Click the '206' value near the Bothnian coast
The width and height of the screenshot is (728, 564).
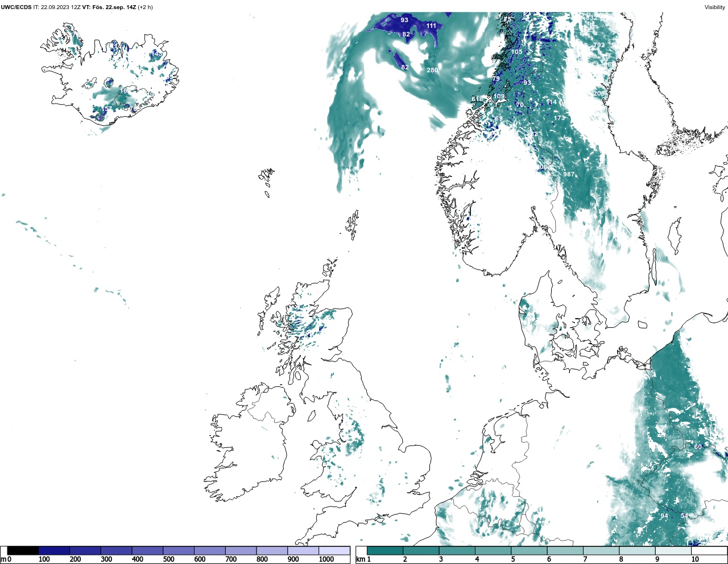pos(599,93)
